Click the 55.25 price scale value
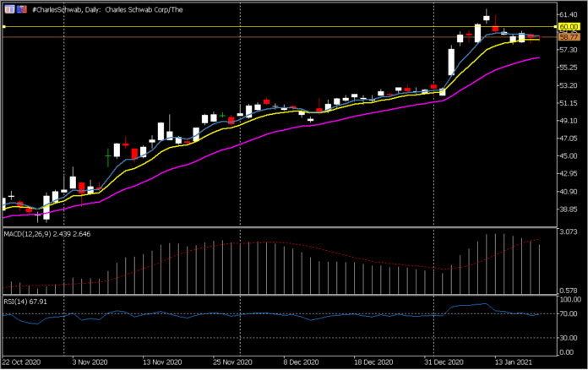 coord(568,68)
